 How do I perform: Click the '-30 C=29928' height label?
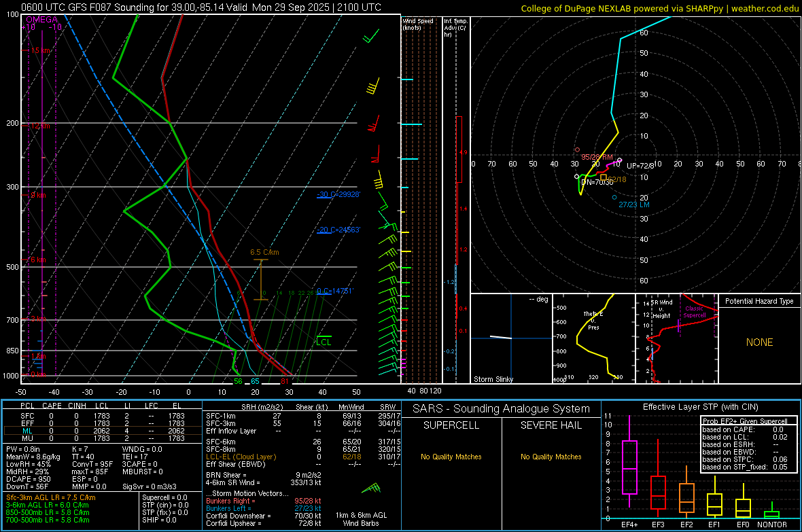(x=338, y=194)
